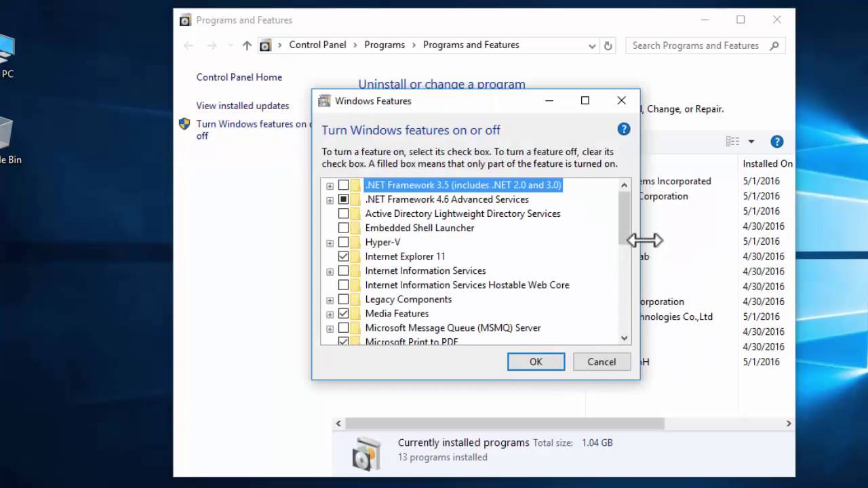868x488 pixels.
Task: Open the view options dropdown arrow
Action: pyautogui.click(x=751, y=142)
